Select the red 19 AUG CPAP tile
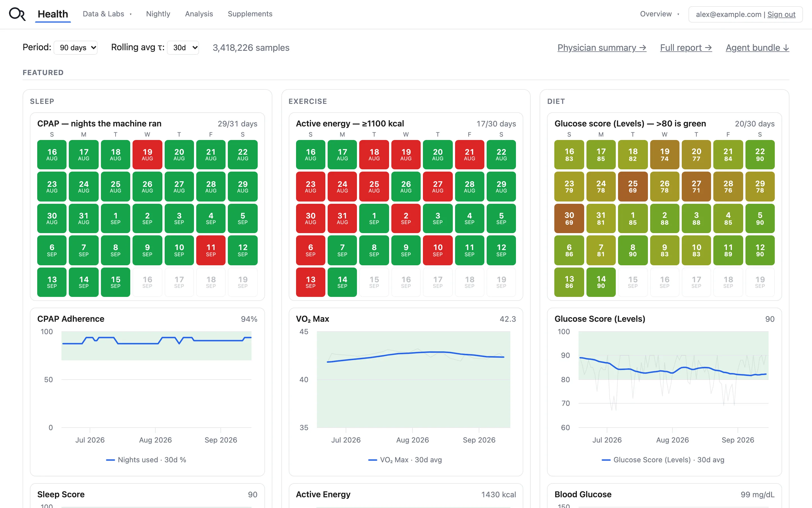The image size is (812, 508). coord(147,155)
